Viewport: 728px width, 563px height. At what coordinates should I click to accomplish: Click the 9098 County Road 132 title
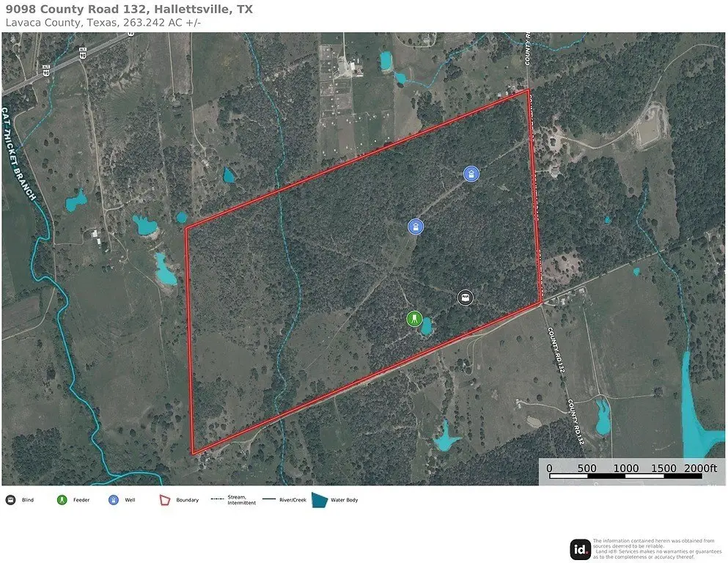pos(129,10)
